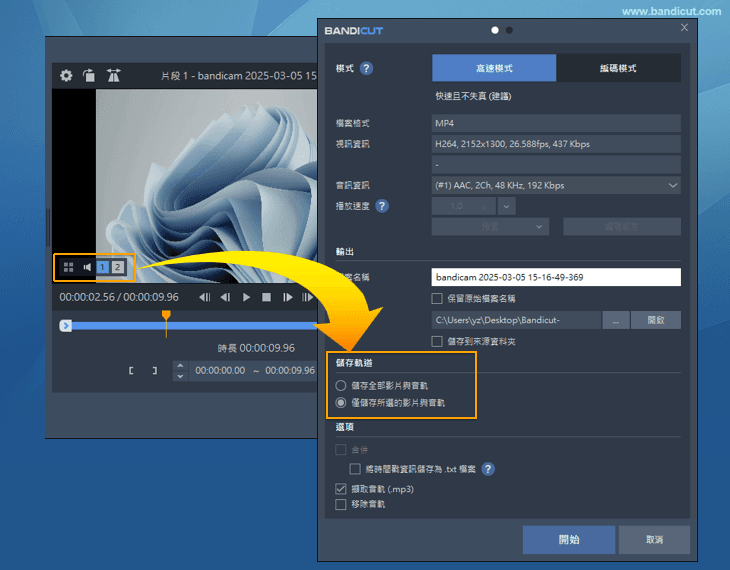The width and height of the screenshot is (730, 570).
Task: Select audio track 1 button
Action: coord(102,267)
